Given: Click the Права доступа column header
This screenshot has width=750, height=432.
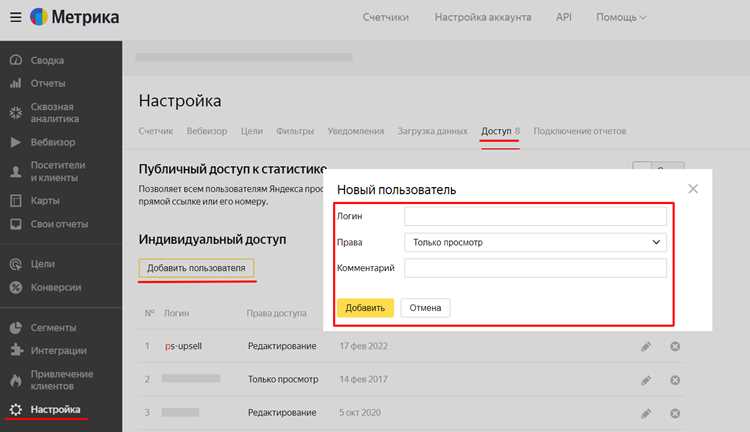Looking at the screenshot, I should [x=276, y=313].
